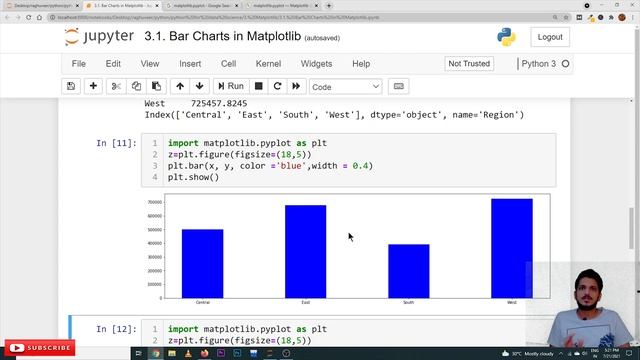Click the 'West 725457.8245' output text
640x360 pixels.
196,103
